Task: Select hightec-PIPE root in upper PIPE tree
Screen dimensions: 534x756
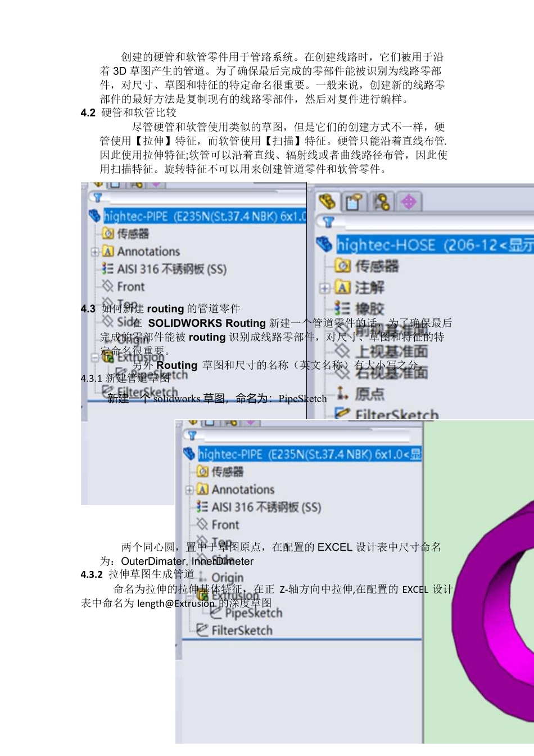Action: (205, 216)
